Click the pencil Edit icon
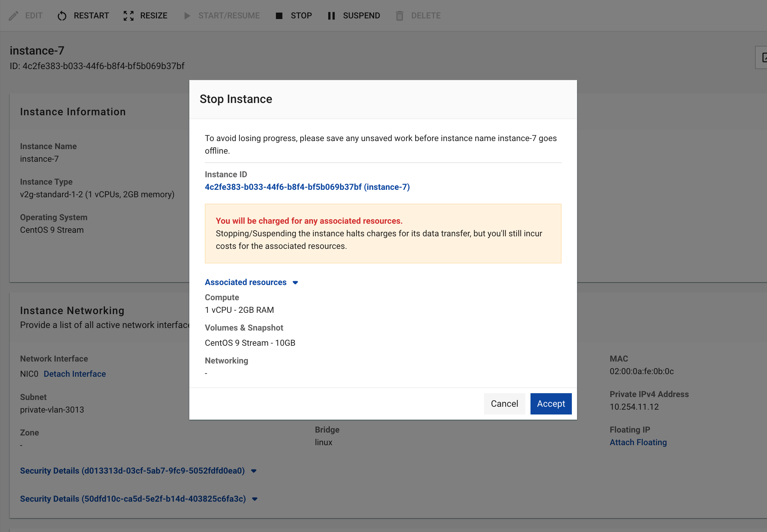This screenshot has width=767, height=532. click(x=13, y=16)
